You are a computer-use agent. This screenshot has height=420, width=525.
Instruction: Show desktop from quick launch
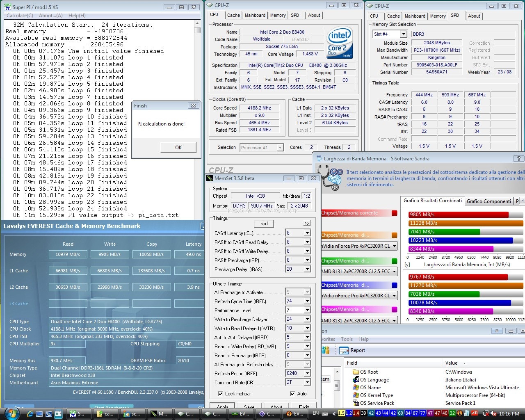tap(40, 414)
